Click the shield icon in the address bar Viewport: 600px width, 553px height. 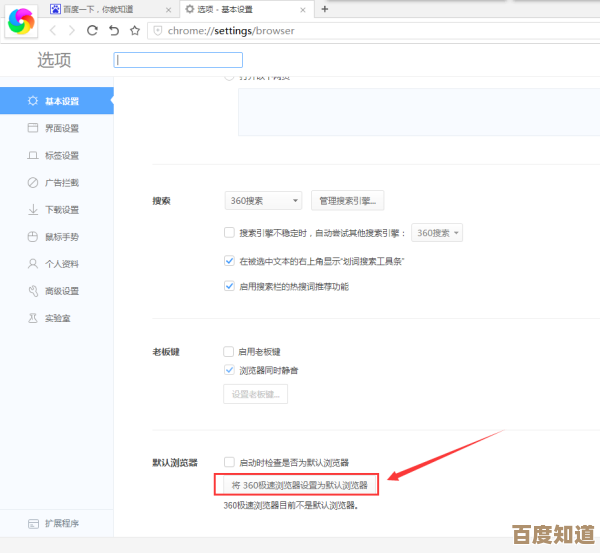(158, 31)
